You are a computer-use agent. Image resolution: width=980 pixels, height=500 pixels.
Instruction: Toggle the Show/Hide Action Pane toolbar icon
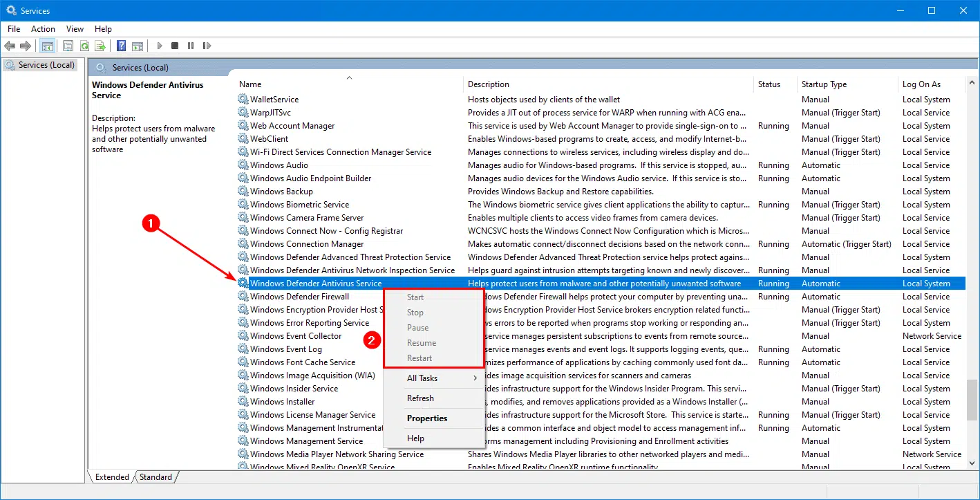138,46
